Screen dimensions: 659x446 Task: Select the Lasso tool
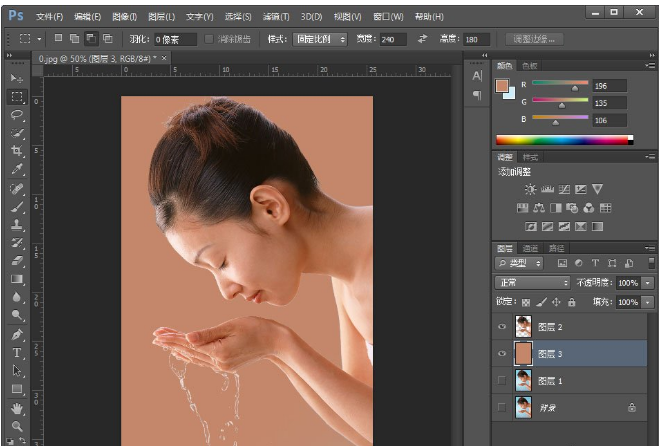point(17,115)
